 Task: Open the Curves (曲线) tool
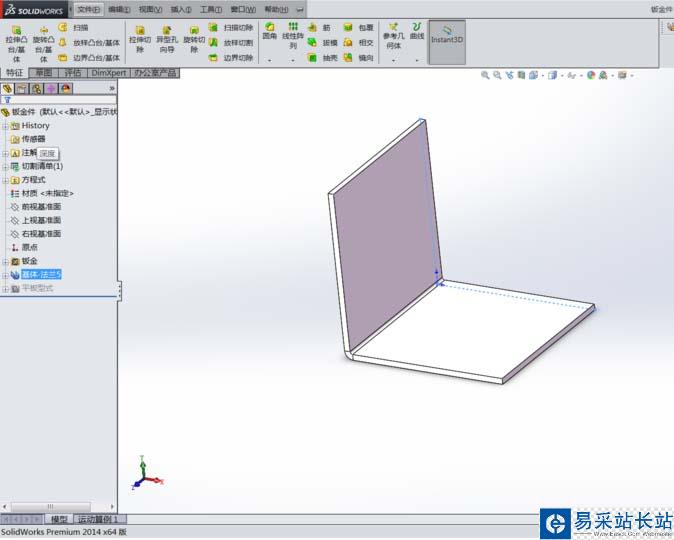point(417,31)
